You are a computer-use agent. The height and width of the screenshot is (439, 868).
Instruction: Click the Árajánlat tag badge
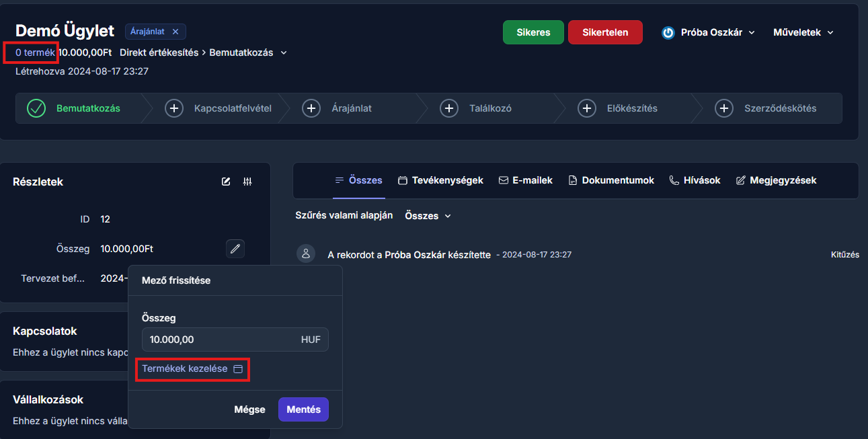point(155,32)
